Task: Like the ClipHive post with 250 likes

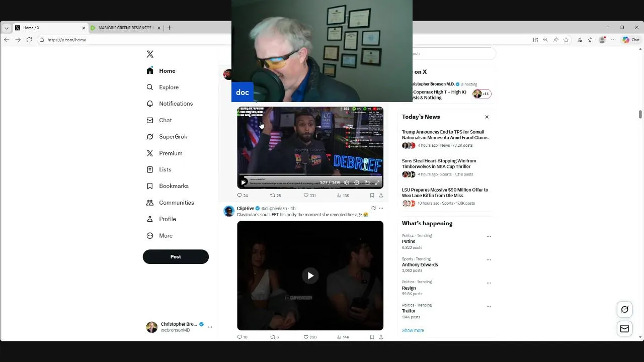Action: click(310, 337)
